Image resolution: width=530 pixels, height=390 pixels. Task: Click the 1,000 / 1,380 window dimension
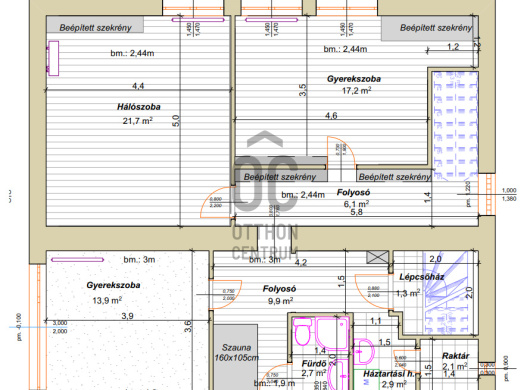pyautogui.click(x=509, y=195)
